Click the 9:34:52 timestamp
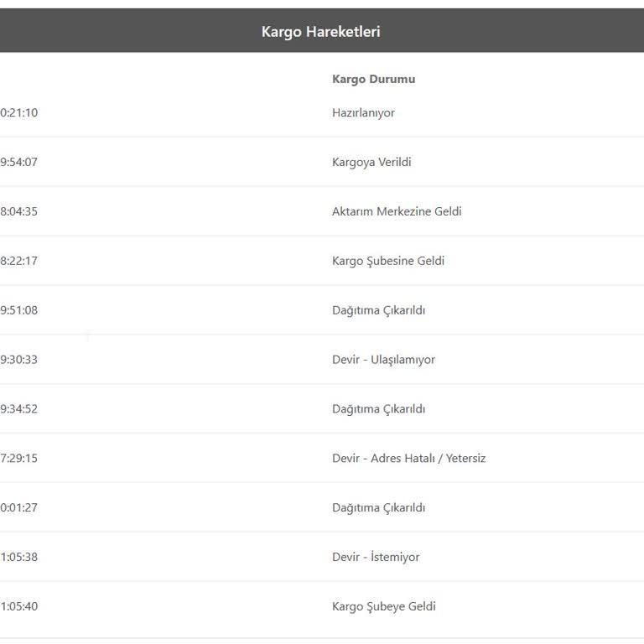644x644 pixels. [x=19, y=409]
